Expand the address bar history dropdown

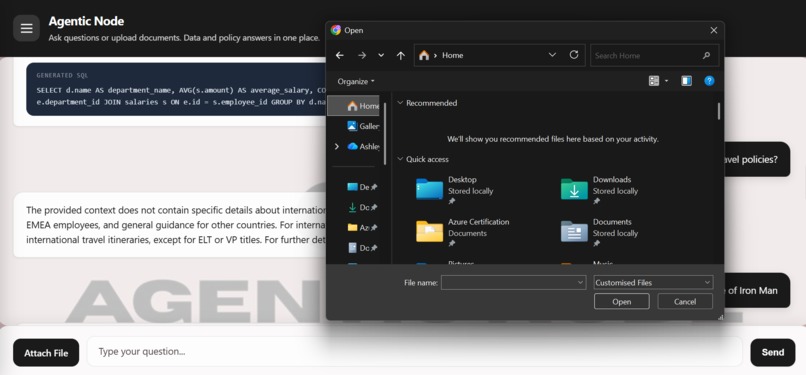(552, 55)
